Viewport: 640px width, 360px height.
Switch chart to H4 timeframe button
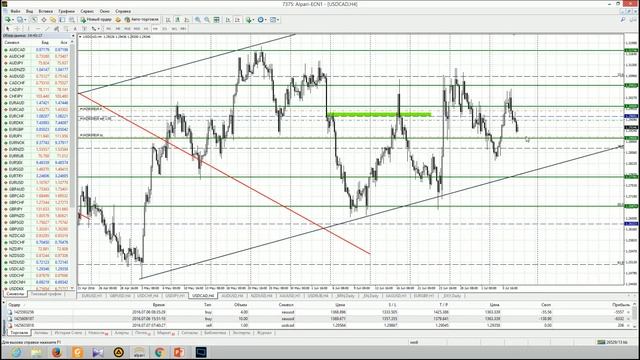(155, 29)
